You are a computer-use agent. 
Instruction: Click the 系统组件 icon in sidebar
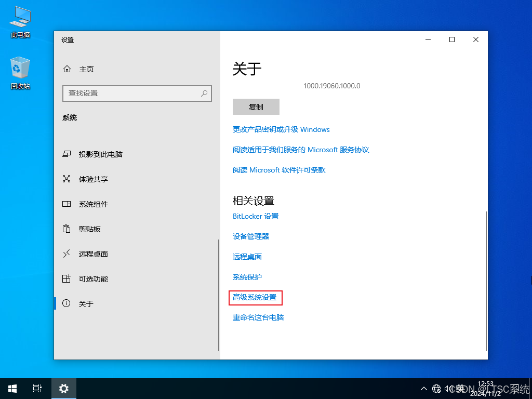click(x=66, y=204)
